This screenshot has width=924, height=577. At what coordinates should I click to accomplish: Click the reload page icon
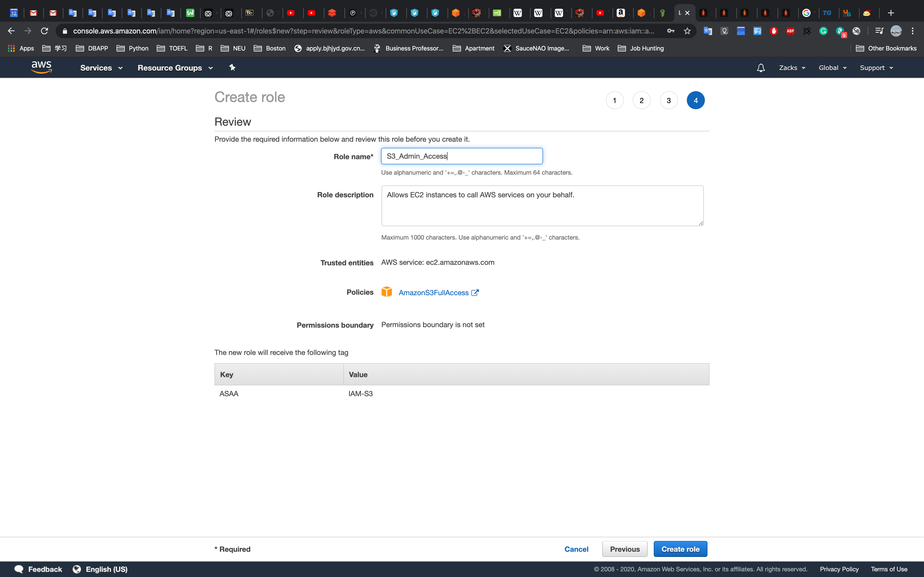[x=45, y=31]
